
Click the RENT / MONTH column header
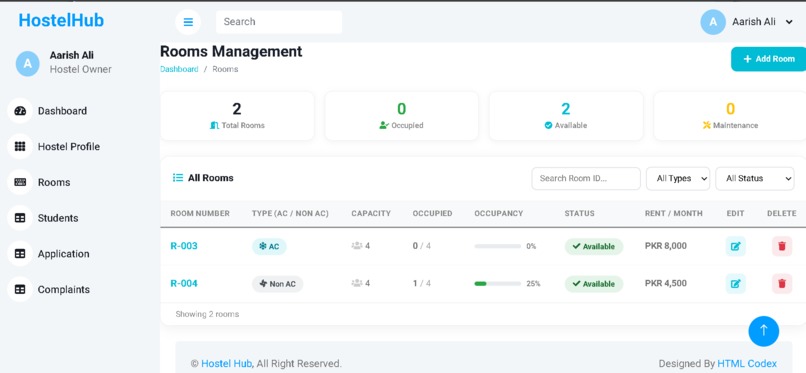673,213
